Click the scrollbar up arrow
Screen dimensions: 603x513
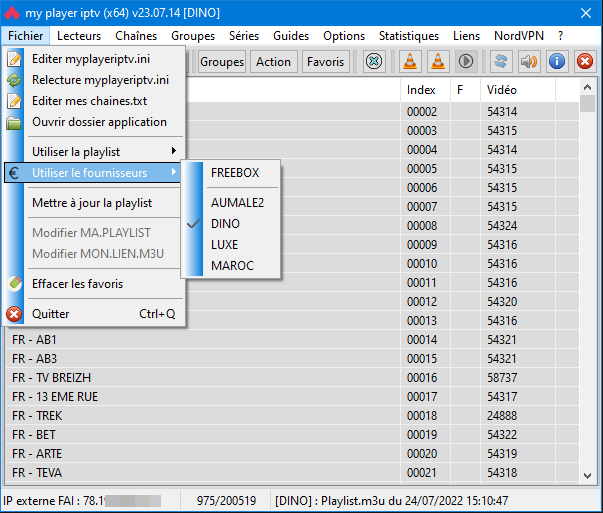[587, 87]
